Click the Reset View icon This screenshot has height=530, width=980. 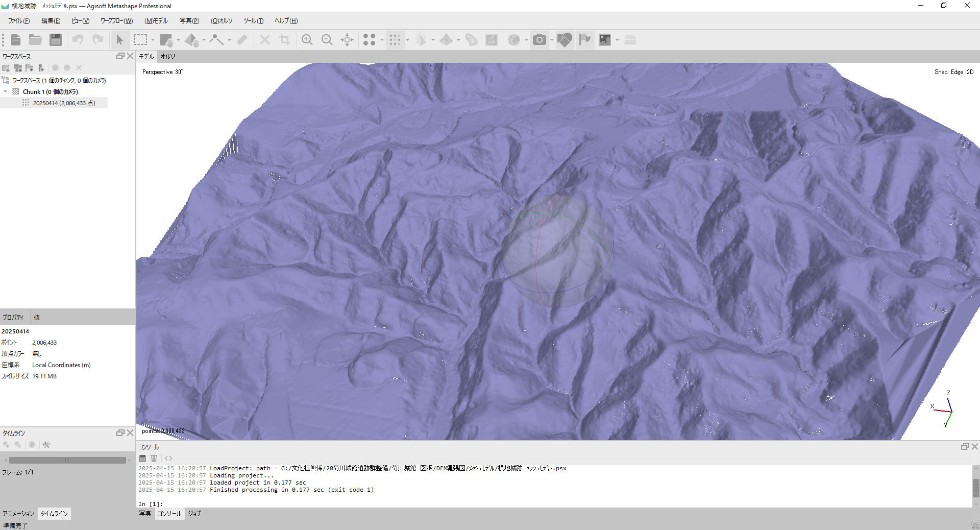[347, 40]
